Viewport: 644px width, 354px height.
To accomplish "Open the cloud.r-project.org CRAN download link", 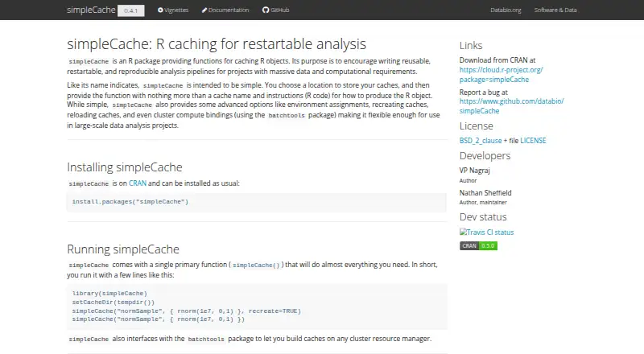I will pos(501,75).
